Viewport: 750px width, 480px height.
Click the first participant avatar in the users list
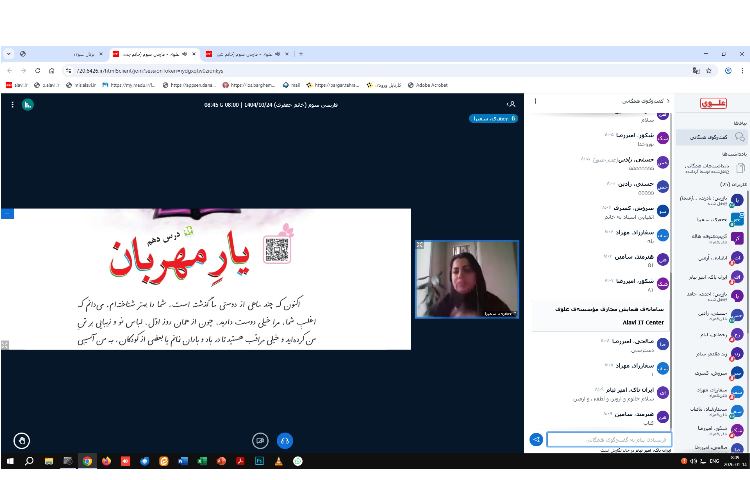737,200
